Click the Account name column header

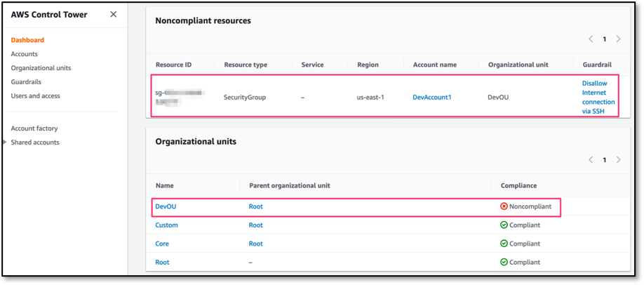coord(434,65)
